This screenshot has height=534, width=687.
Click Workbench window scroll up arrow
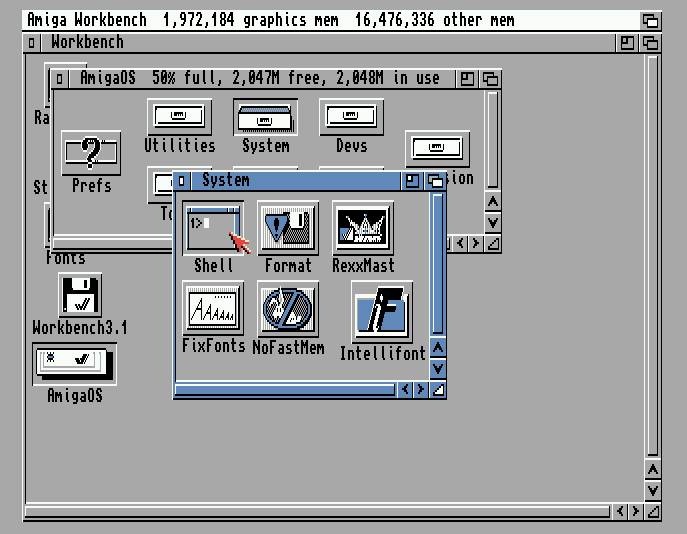pos(652,469)
